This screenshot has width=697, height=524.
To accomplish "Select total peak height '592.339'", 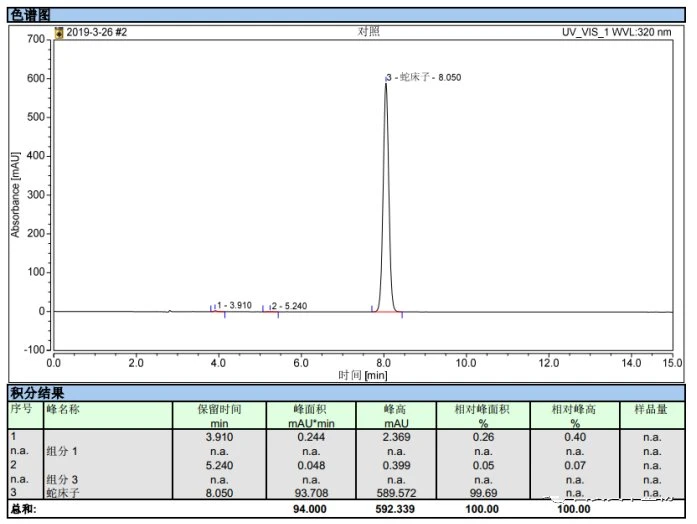I will coord(395,509).
